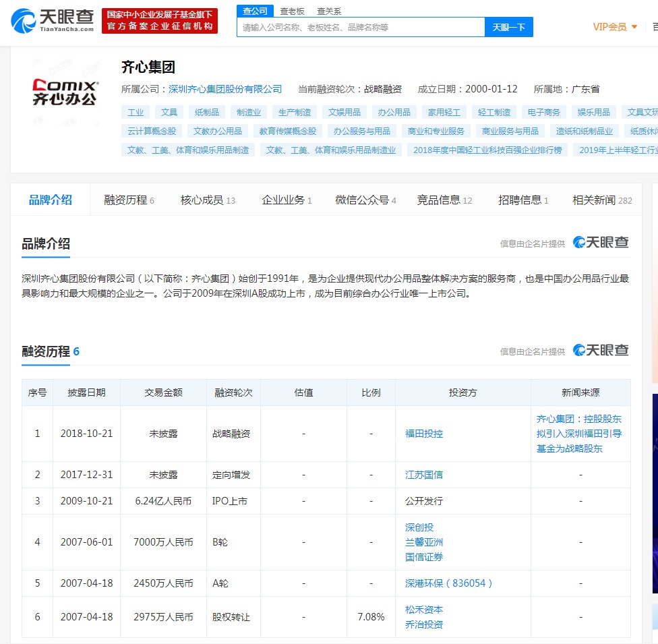Screen dimensions: 658x644
Task: Click the 2018年度中国轻工业科技百强企业排行榜 tag
Action: tap(487, 150)
